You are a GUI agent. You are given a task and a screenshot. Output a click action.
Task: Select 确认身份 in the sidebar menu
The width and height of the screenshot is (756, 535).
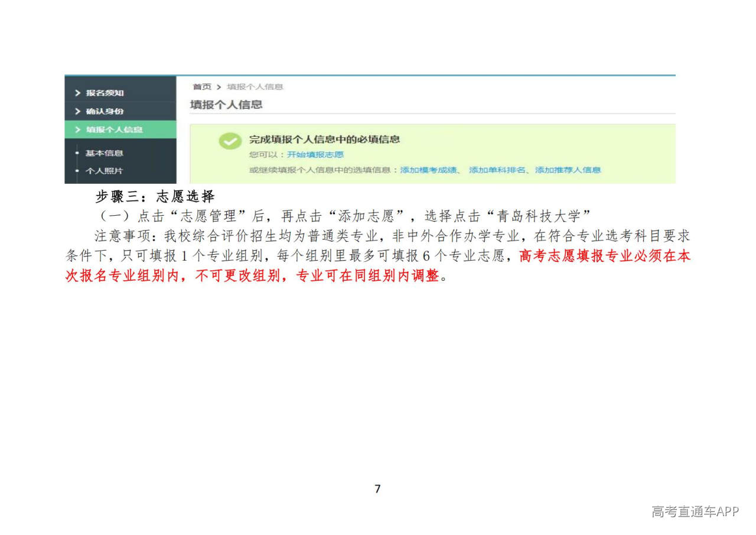coord(105,111)
